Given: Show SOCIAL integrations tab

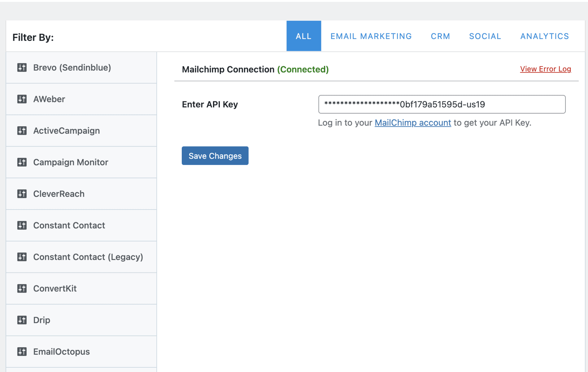Looking at the screenshot, I should click(x=485, y=36).
